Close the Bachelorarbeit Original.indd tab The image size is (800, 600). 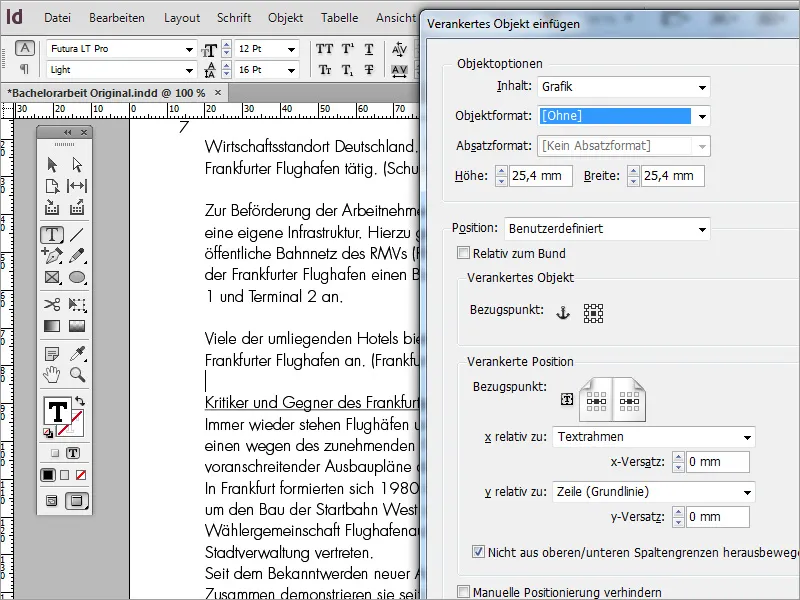click(218, 93)
